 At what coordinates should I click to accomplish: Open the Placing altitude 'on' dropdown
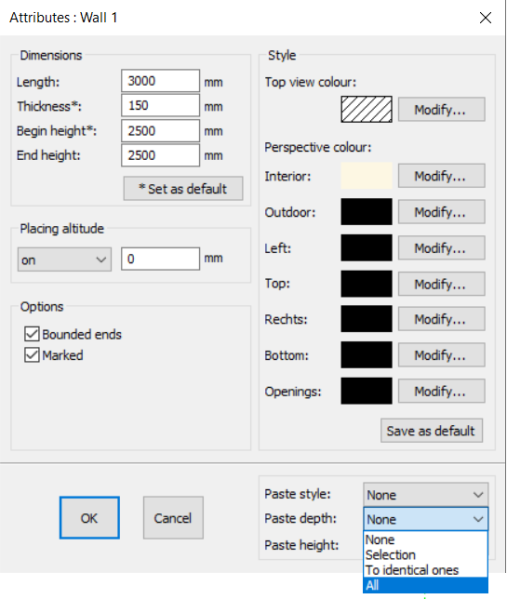(x=65, y=259)
